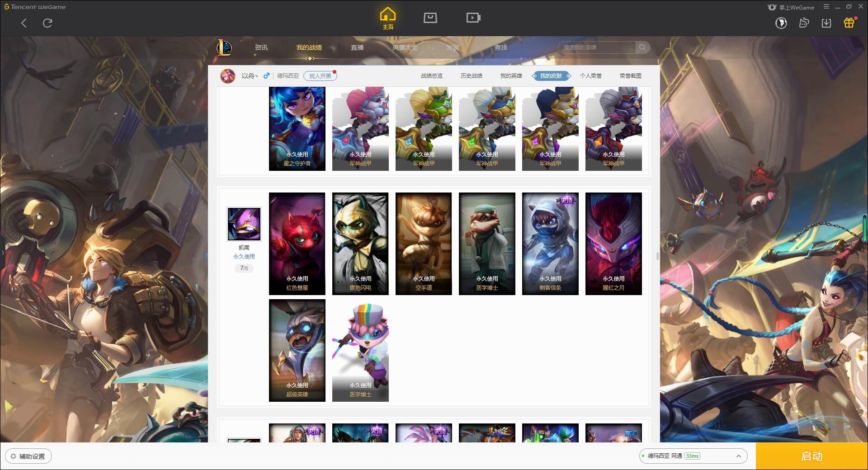Open the 银色闪电 skin card

(360, 244)
